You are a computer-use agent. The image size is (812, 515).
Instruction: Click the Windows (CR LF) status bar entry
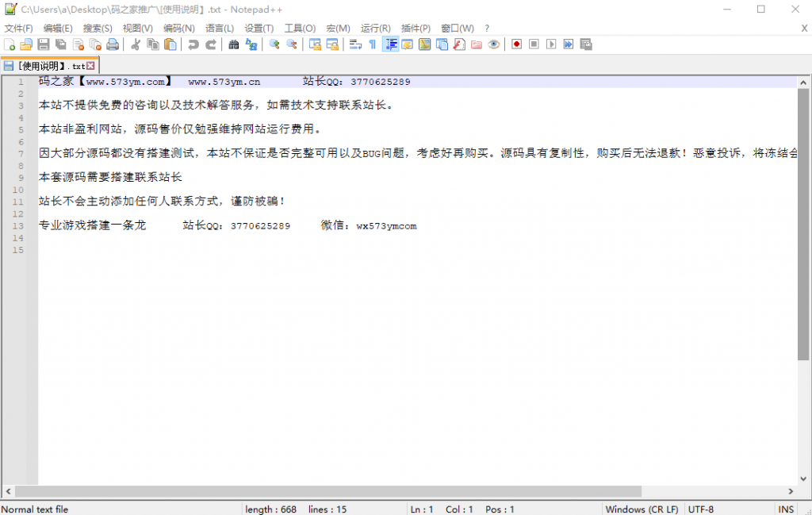pyautogui.click(x=642, y=509)
